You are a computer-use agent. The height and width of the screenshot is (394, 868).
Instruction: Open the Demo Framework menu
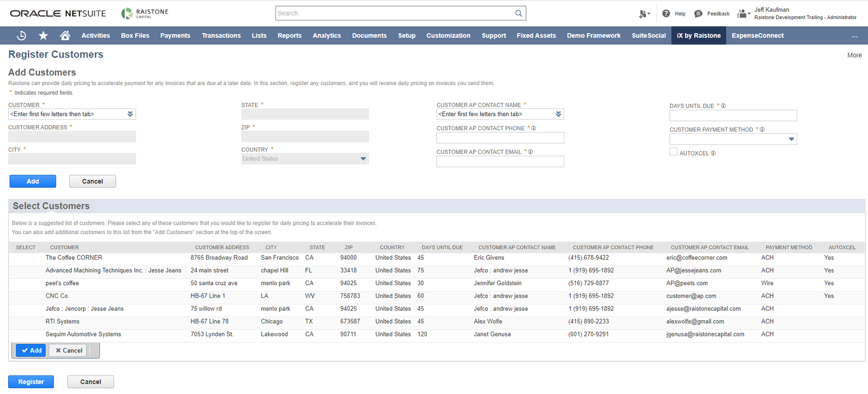pyautogui.click(x=593, y=36)
